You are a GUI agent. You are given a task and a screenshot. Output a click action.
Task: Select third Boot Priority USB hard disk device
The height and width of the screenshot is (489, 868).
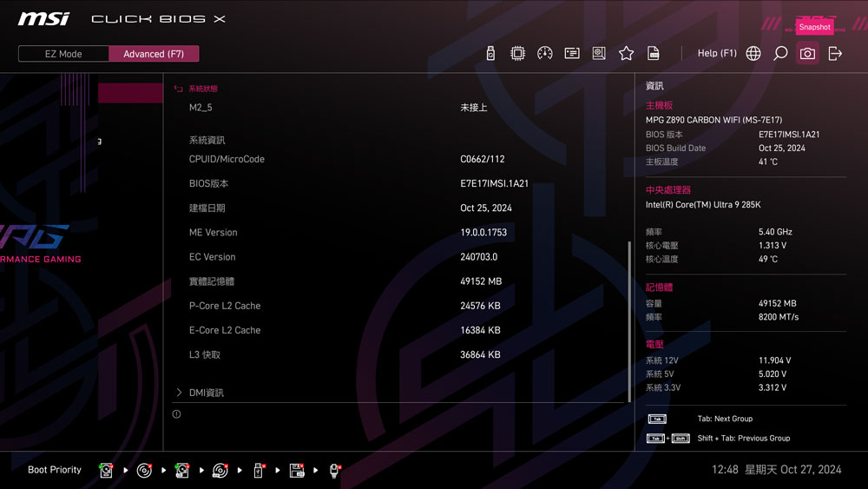(182, 470)
